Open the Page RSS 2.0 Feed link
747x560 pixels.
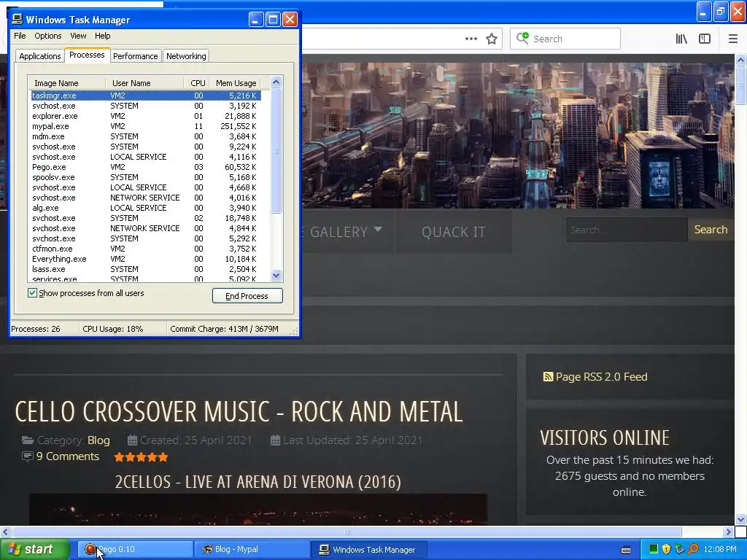click(601, 377)
